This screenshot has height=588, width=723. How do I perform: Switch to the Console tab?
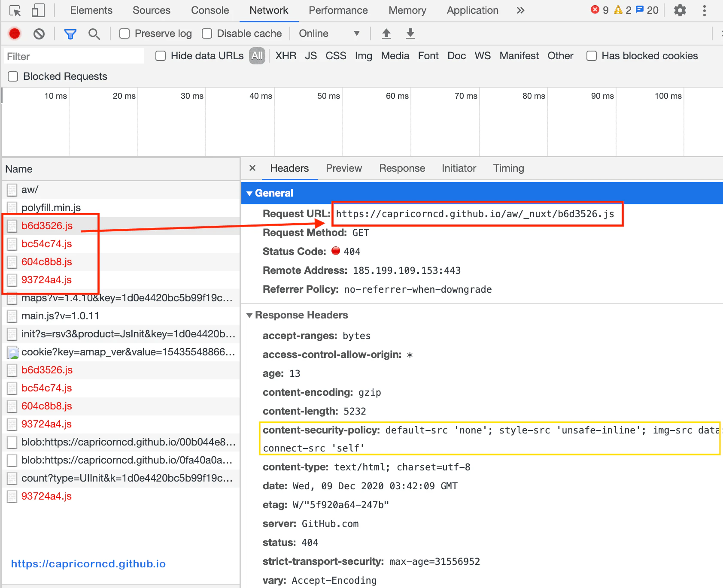210,10
